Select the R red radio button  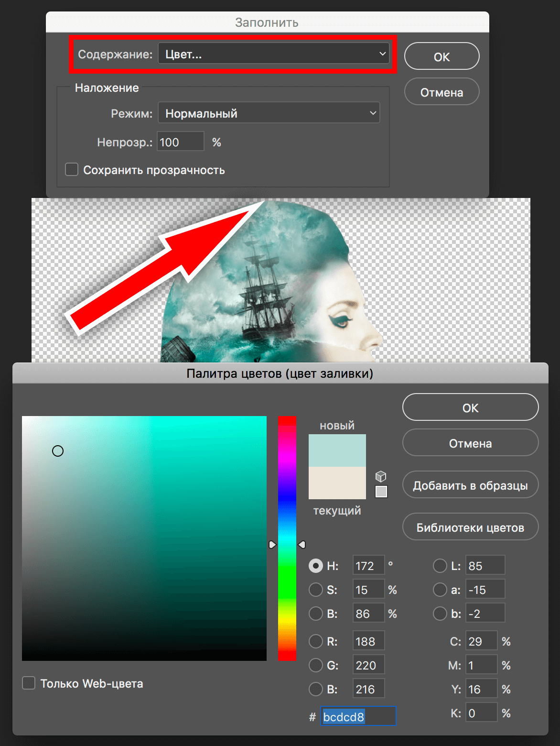(316, 641)
